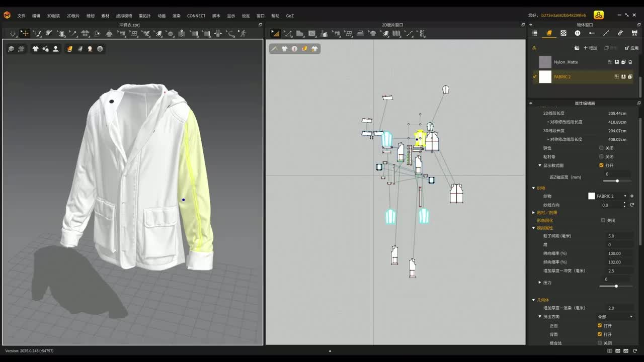Adjust the 距Z轴距离 slider

coord(617,181)
